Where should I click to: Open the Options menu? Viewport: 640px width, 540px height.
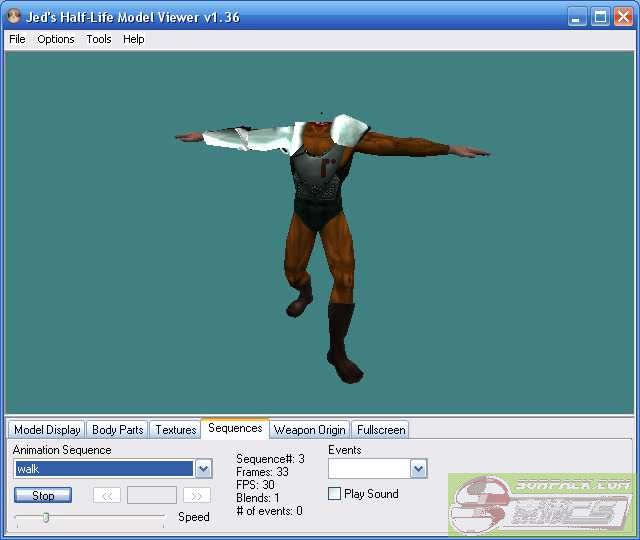pyautogui.click(x=56, y=39)
